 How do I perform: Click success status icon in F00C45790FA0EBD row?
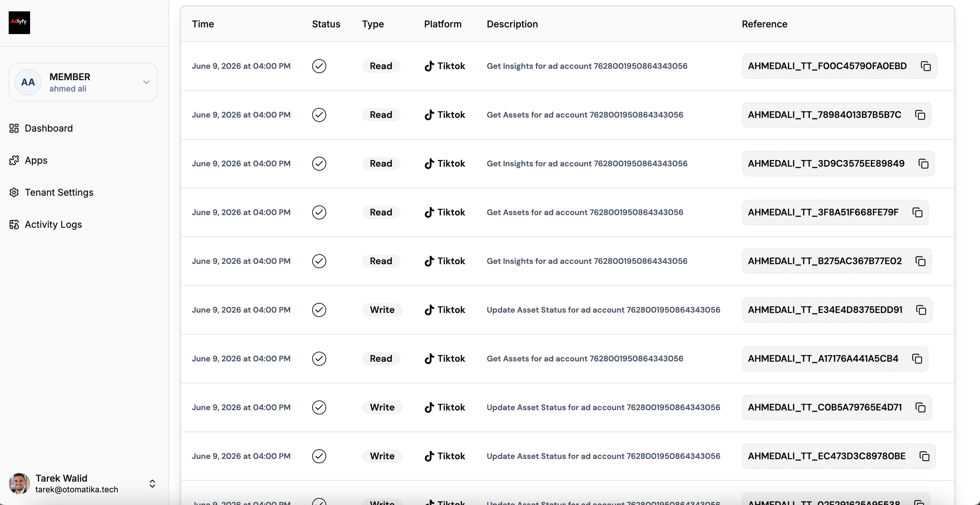tap(319, 66)
